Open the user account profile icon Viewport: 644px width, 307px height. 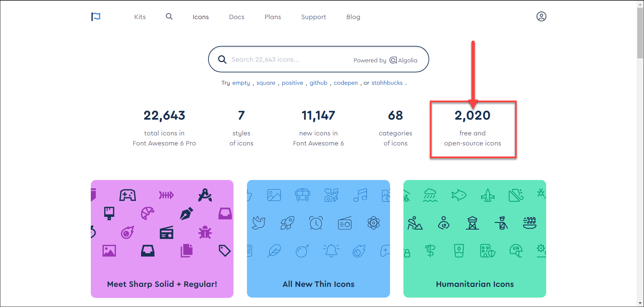click(x=541, y=17)
